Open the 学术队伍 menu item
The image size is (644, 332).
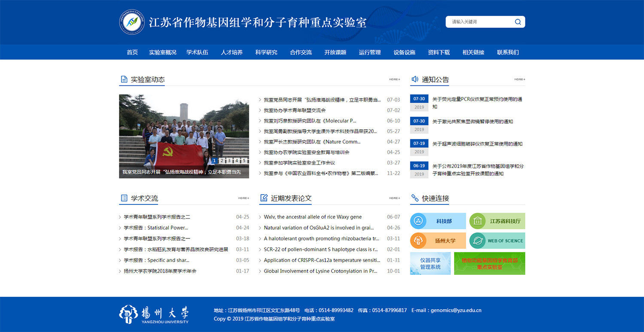(x=197, y=52)
